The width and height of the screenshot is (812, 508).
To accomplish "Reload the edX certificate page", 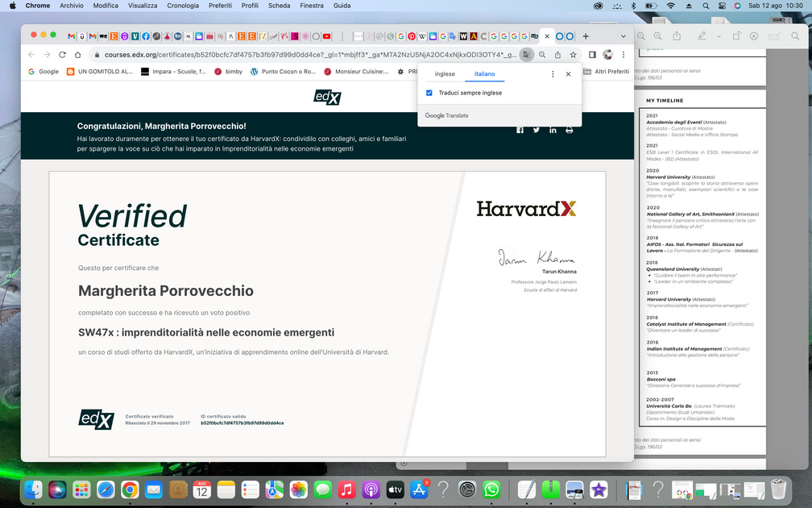I will click(62, 55).
